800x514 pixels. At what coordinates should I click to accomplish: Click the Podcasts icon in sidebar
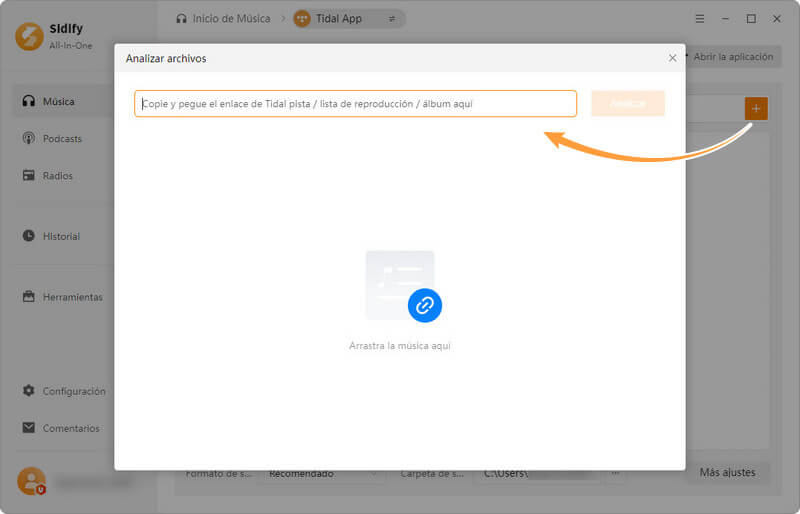pos(29,138)
